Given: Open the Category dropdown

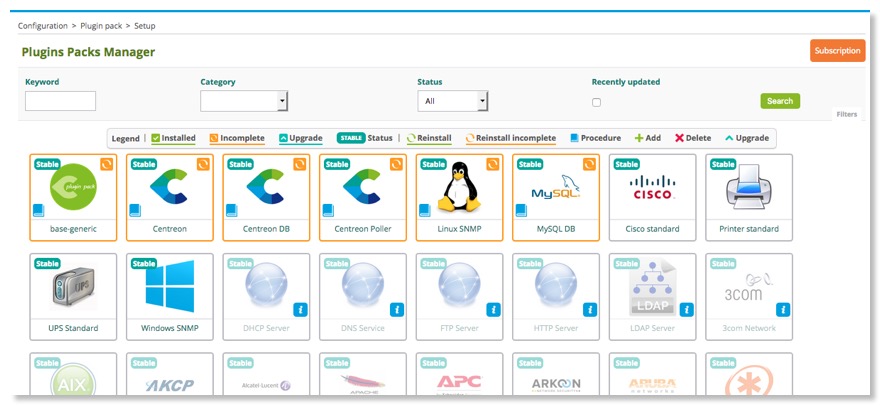Looking at the screenshot, I should (244, 101).
